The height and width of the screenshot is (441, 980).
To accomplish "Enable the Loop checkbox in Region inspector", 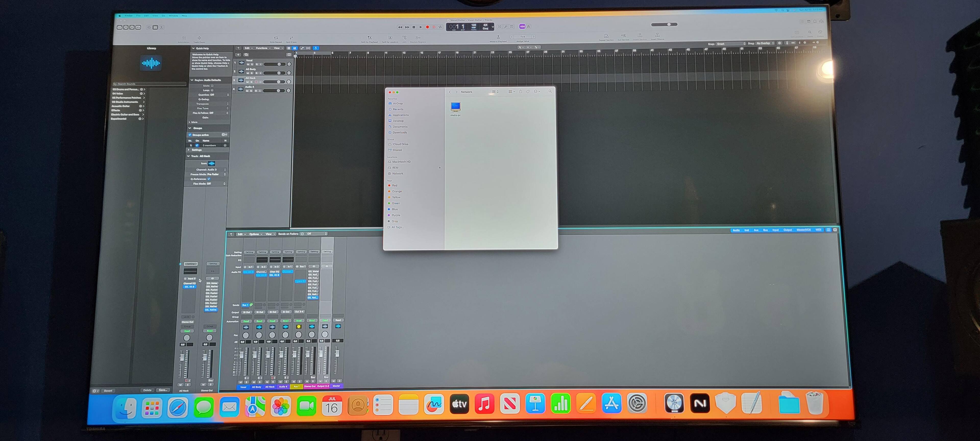I will click(x=212, y=90).
